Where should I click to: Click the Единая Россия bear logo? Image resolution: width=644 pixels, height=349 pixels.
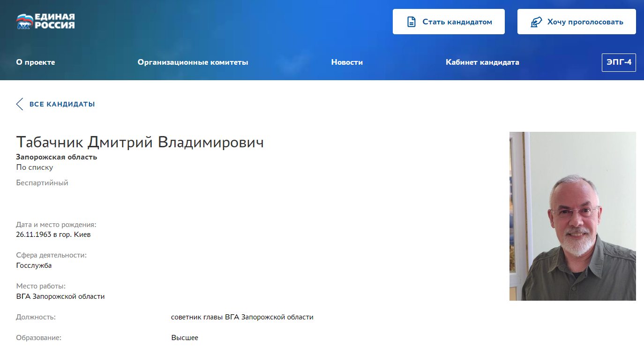pyautogui.click(x=24, y=22)
